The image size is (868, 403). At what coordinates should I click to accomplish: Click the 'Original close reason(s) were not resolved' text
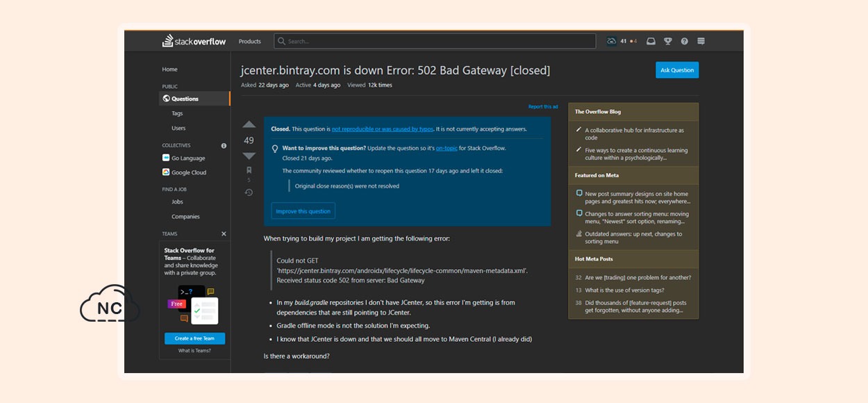click(x=347, y=186)
